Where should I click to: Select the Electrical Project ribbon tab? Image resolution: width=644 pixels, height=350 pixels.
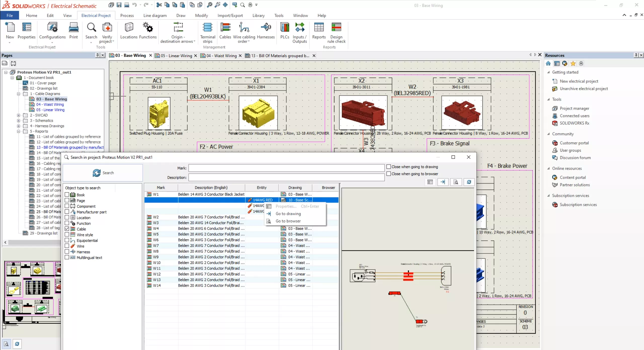(x=96, y=16)
